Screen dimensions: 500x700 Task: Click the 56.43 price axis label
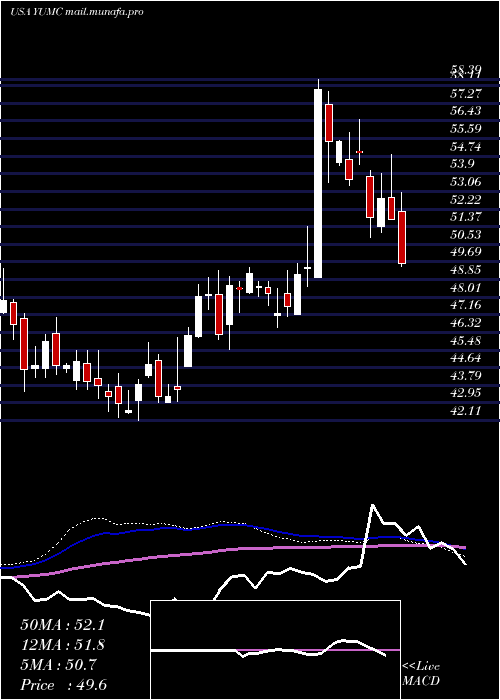(x=465, y=111)
